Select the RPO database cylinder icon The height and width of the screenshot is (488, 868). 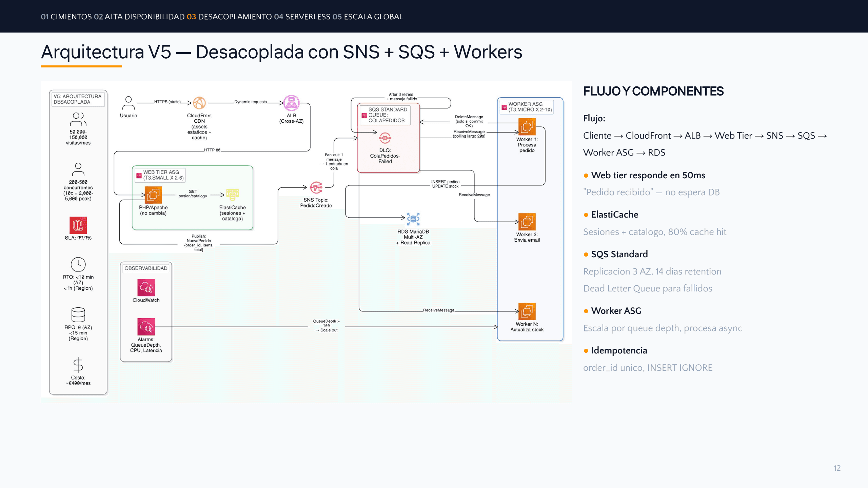pyautogui.click(x=78, y=314)
